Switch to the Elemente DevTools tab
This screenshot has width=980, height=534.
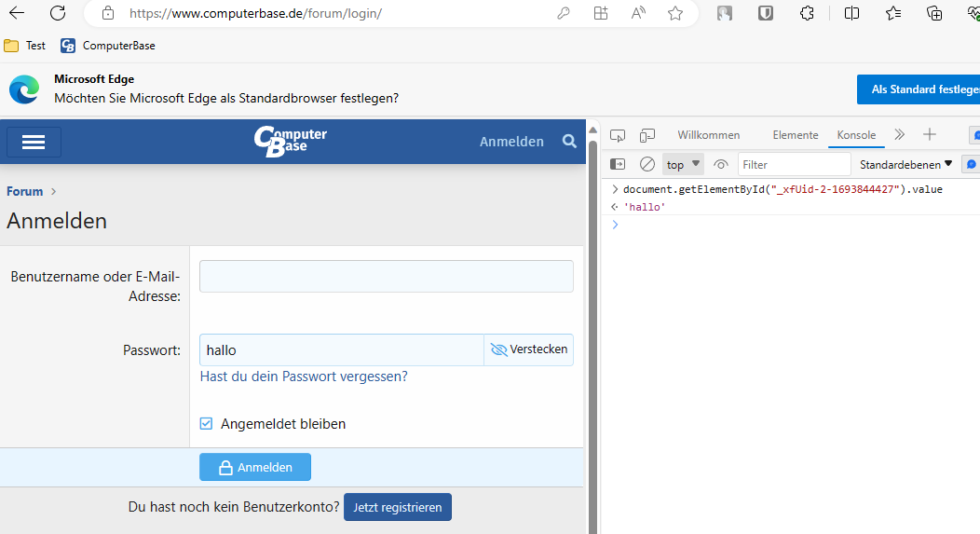[x=795, y=135]
